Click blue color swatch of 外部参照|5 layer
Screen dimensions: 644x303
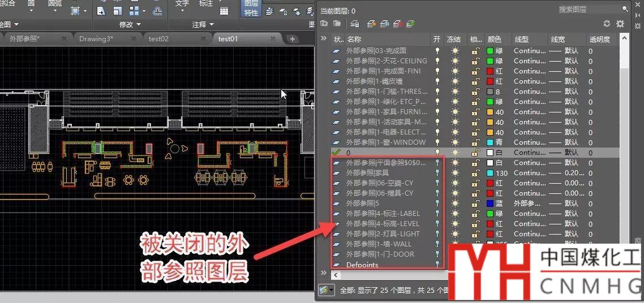[x=491, y=204]
